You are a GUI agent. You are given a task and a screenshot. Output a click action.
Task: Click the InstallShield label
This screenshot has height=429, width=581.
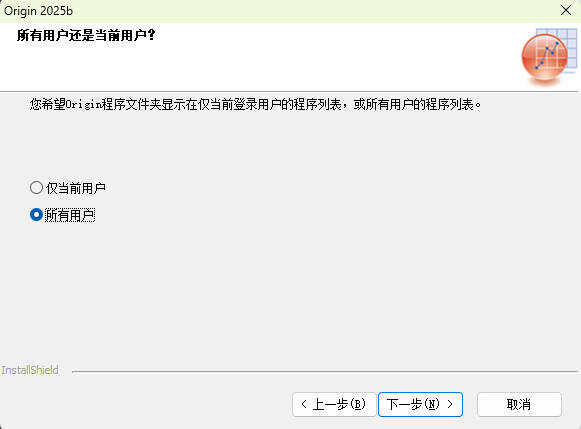point(30,370)
